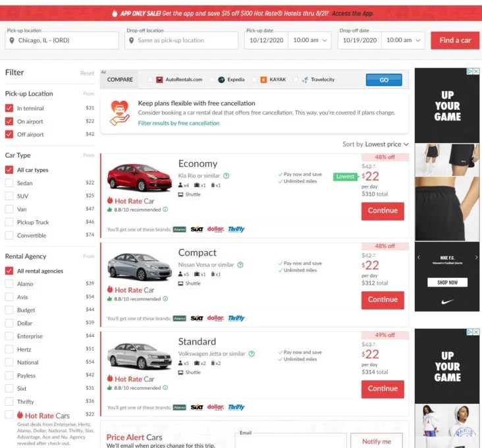Click the pick-up location pin icon
This screenshot has height=448, width=482.
12,40
